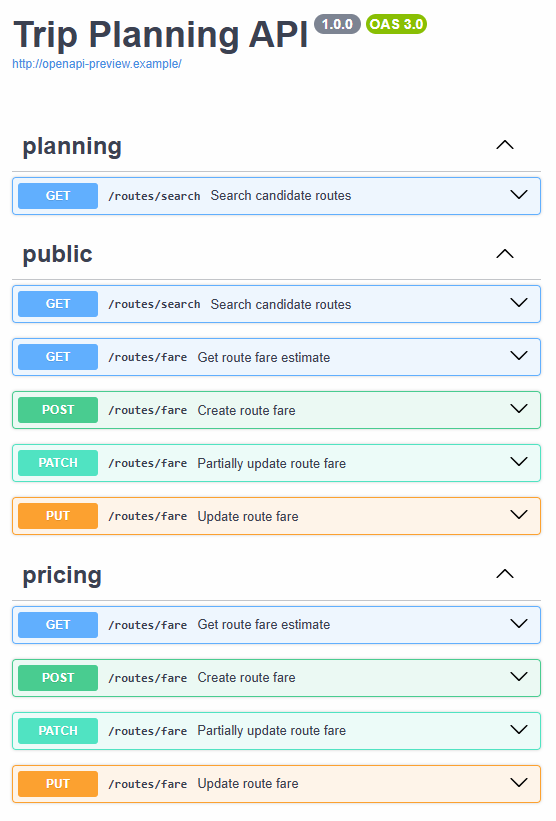Collapse the pricing section chevron

click(505, 574)
